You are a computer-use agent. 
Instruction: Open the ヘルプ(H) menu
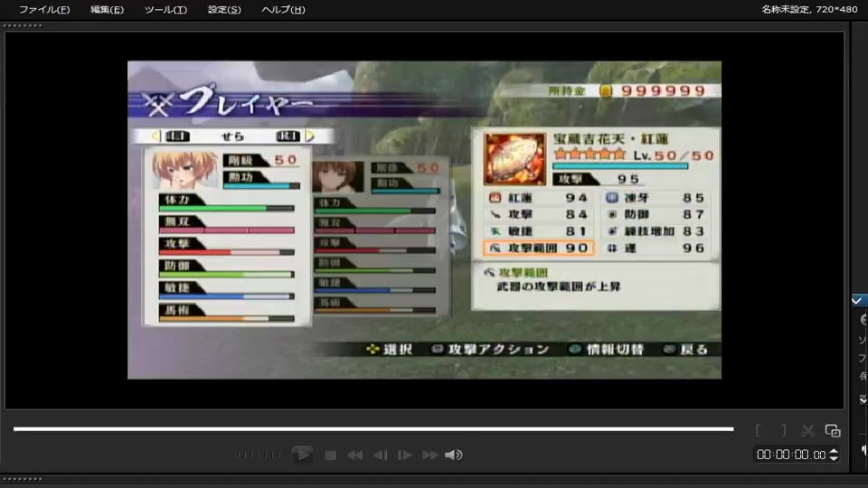click(283, 9)
